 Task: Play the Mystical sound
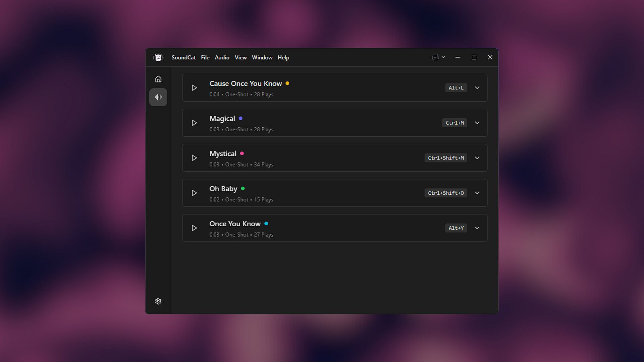(x=194, y=158)
